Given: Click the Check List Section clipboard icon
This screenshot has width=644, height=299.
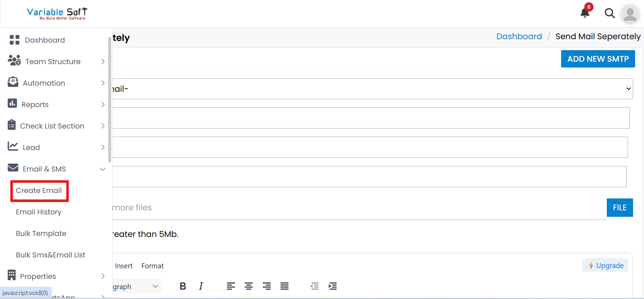Looking at the screenshot, I should (x=12, y=125).
